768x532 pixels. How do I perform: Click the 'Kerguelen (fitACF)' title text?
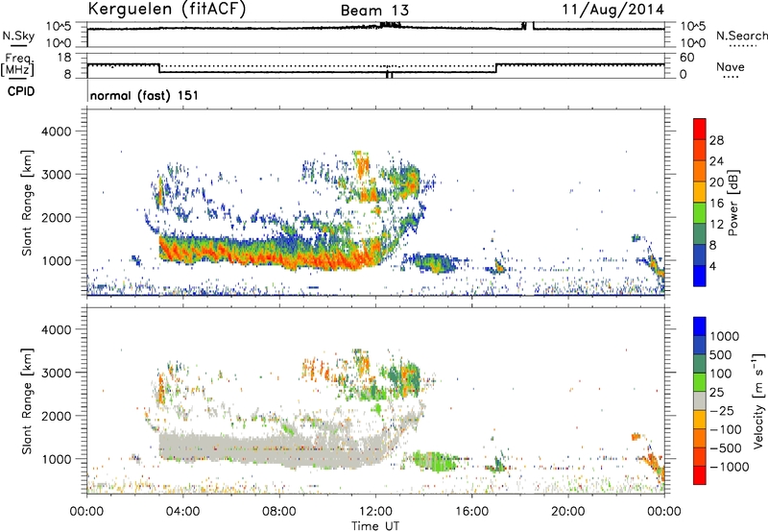coord(166,9)
